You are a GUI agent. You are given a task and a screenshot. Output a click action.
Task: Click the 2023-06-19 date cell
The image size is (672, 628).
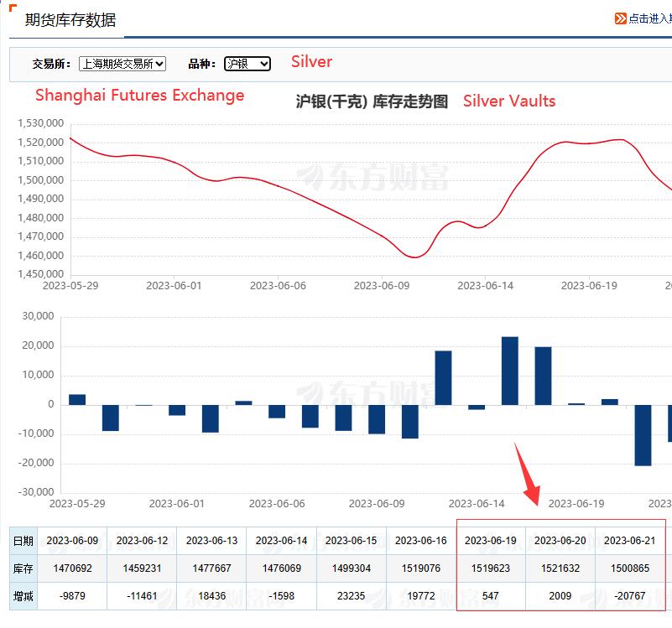[491, 541]
